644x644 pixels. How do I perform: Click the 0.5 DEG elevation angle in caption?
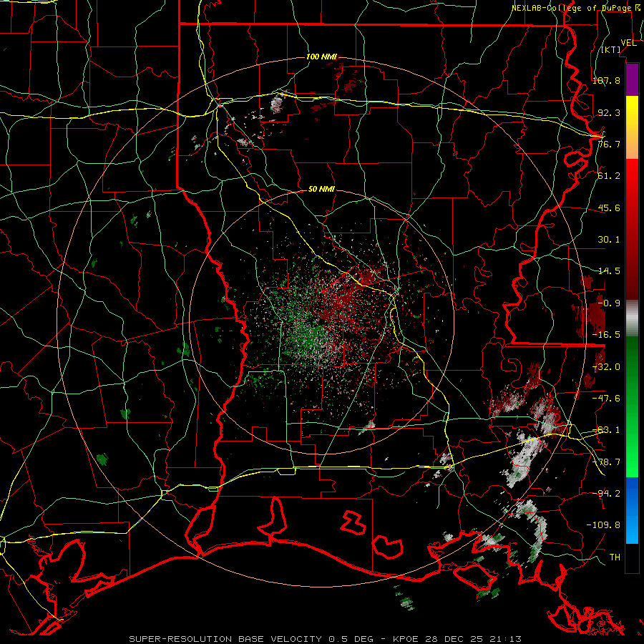(x=351, y=639)
